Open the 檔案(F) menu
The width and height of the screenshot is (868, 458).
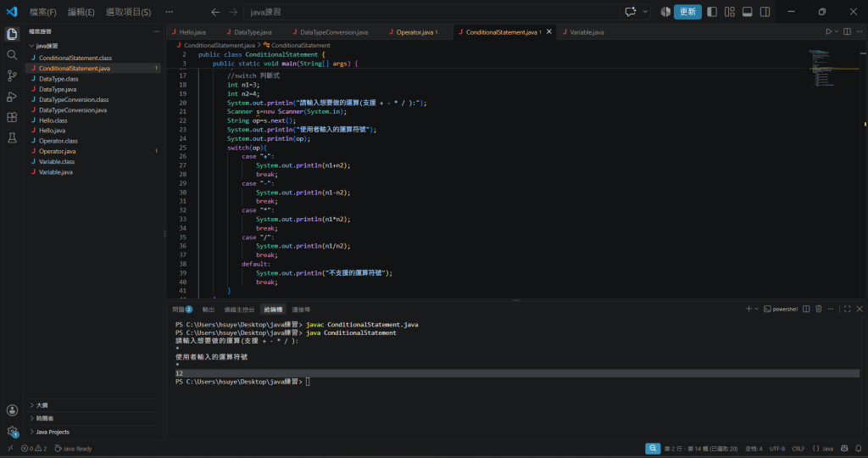42,12
